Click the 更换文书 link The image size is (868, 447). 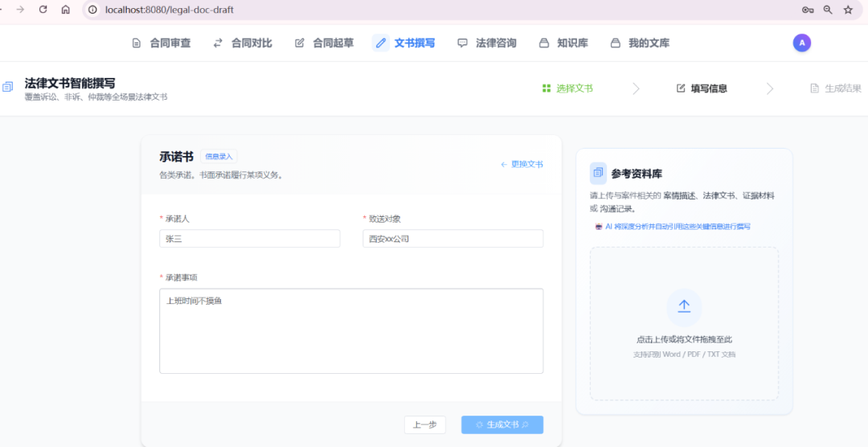tap(522, 165)
